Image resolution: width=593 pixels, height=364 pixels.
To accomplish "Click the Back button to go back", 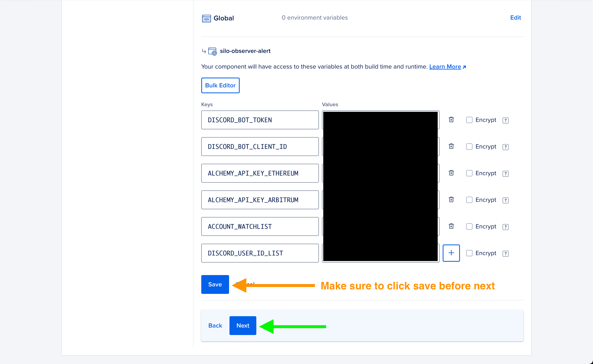I will point(215,325).
